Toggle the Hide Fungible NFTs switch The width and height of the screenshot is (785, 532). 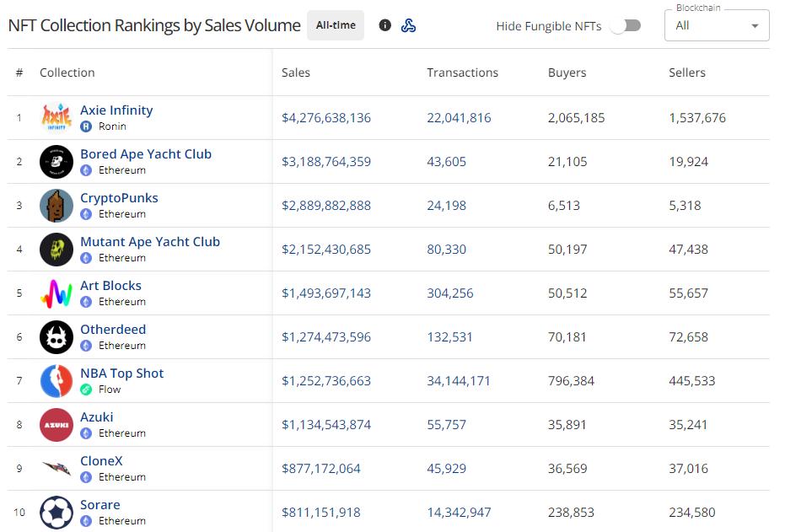coord(626,25)
